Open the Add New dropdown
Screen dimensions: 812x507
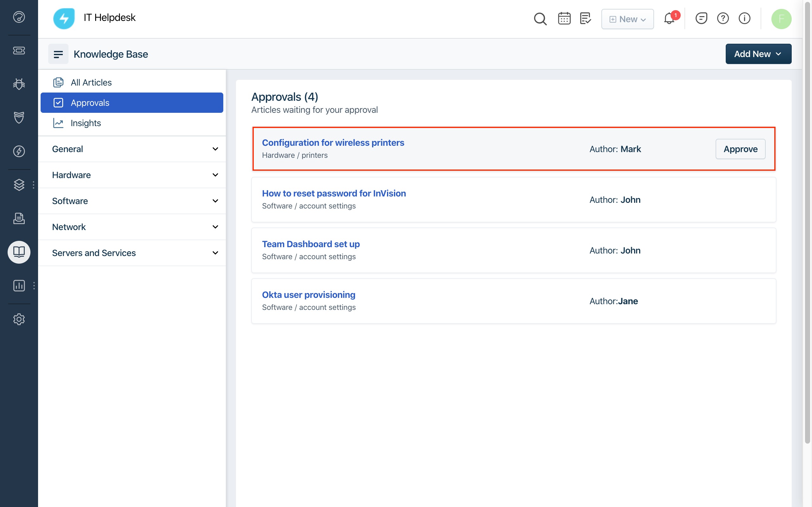click(x=758, y=54)
